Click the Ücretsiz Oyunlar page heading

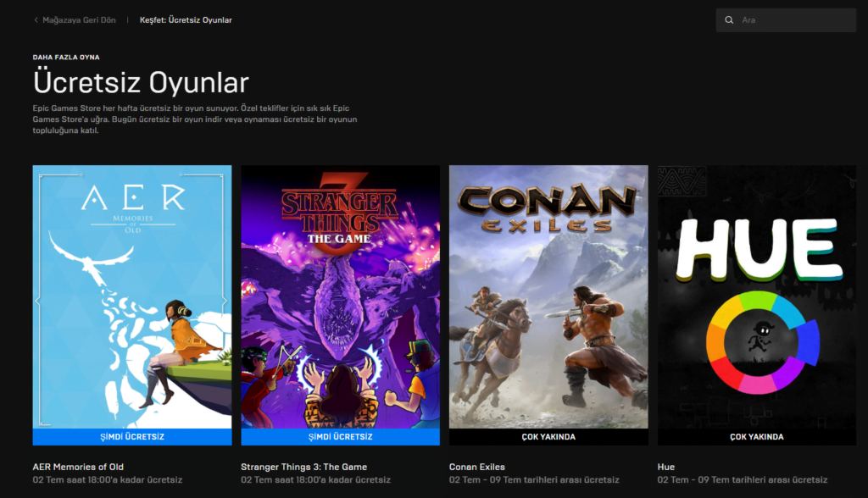point(141,83)
